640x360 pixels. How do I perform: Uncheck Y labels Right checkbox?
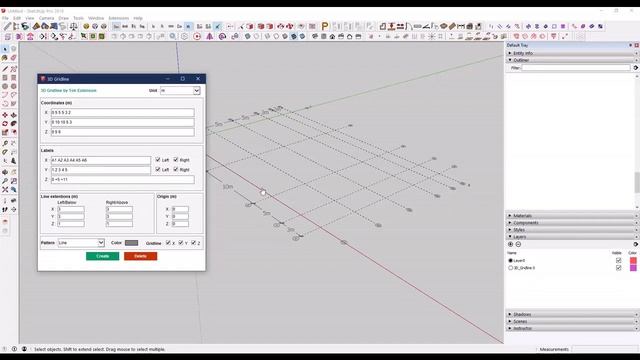(176, 169)
